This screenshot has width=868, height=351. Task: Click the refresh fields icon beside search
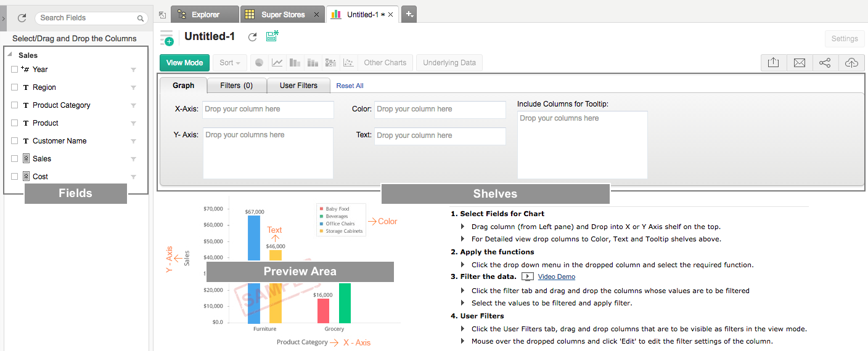click(x=22, y=18)
